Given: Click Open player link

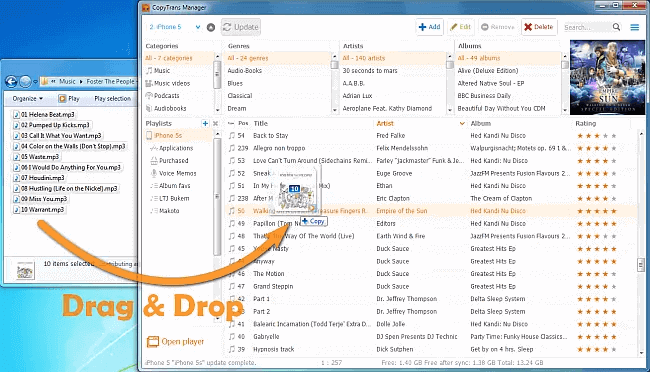Looking at the screenshot, I should point(175,341).
